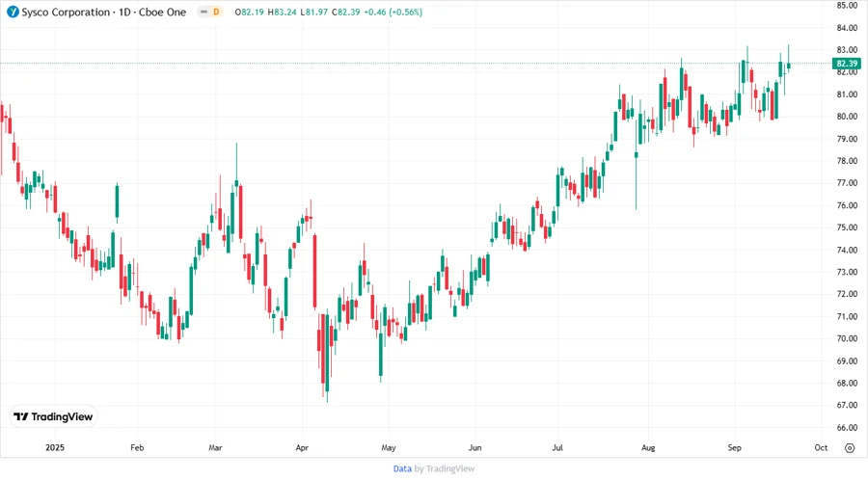Click the open value O82.19
The image size is (868, 480).
click(x=249, y=13)
